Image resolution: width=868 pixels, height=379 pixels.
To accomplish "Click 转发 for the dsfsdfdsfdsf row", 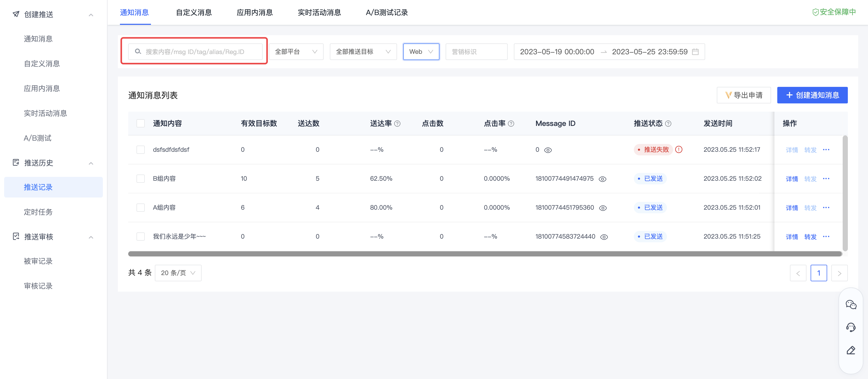I will pos(810,150).
